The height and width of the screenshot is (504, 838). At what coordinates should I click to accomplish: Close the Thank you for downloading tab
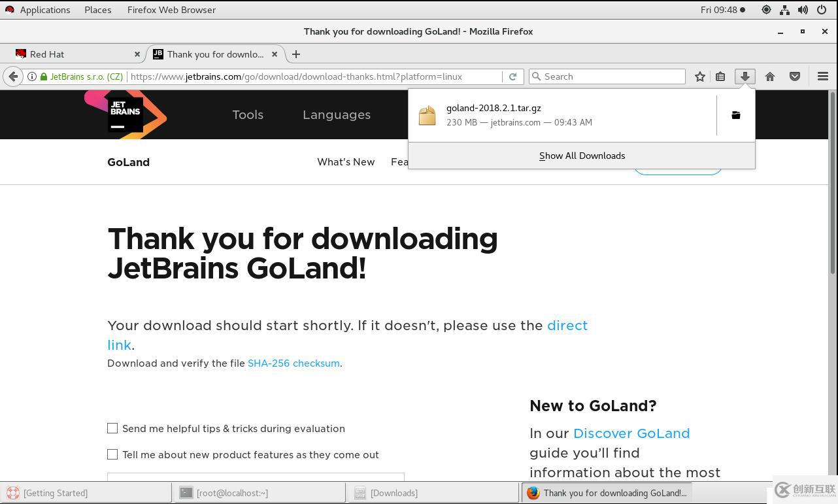pyautogui.click(x=275, y=54)
